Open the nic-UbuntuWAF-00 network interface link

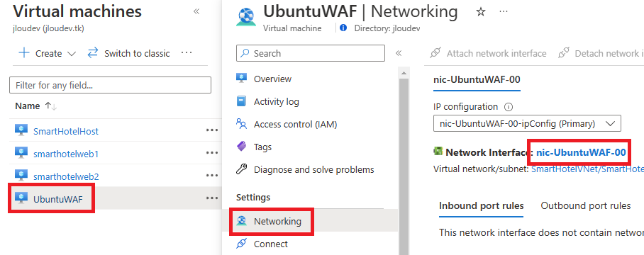581,152
